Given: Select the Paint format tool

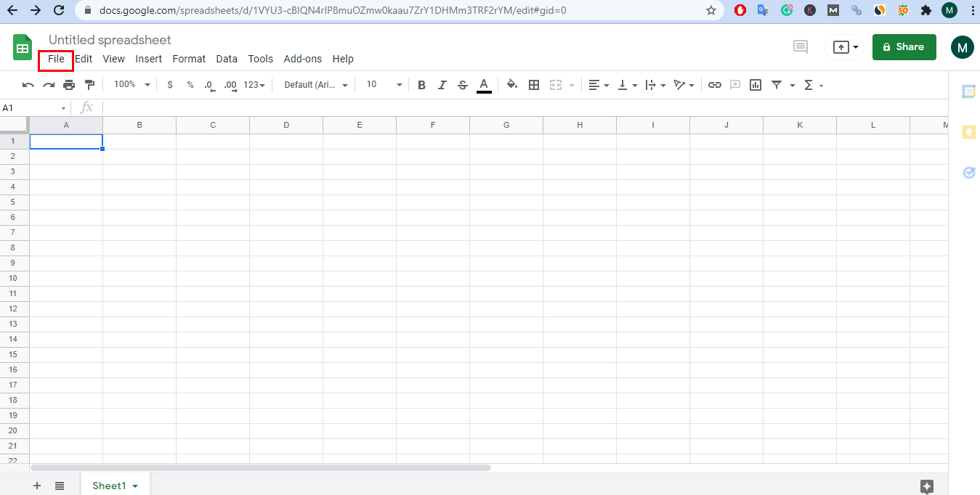Looking at the screenshot, I should point(89,85).
